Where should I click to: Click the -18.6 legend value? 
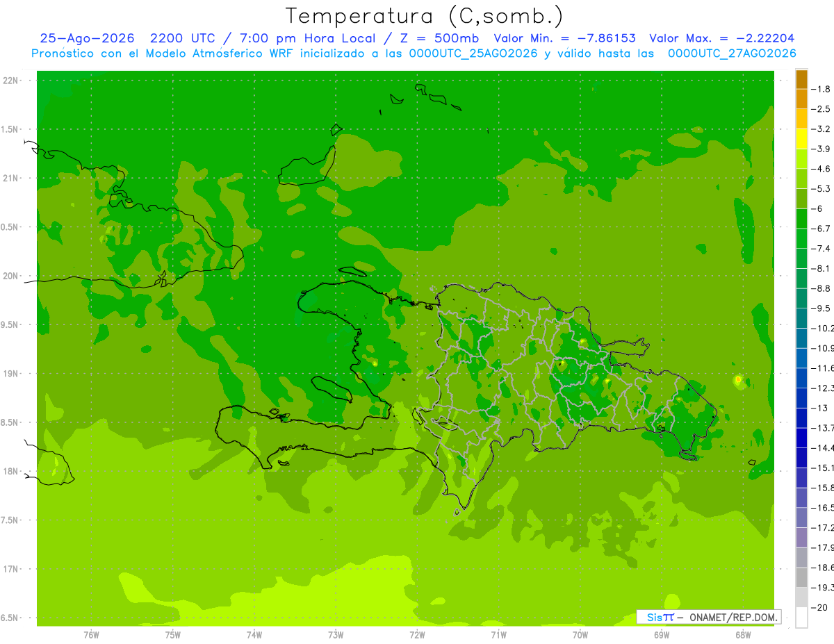point(823,568)
